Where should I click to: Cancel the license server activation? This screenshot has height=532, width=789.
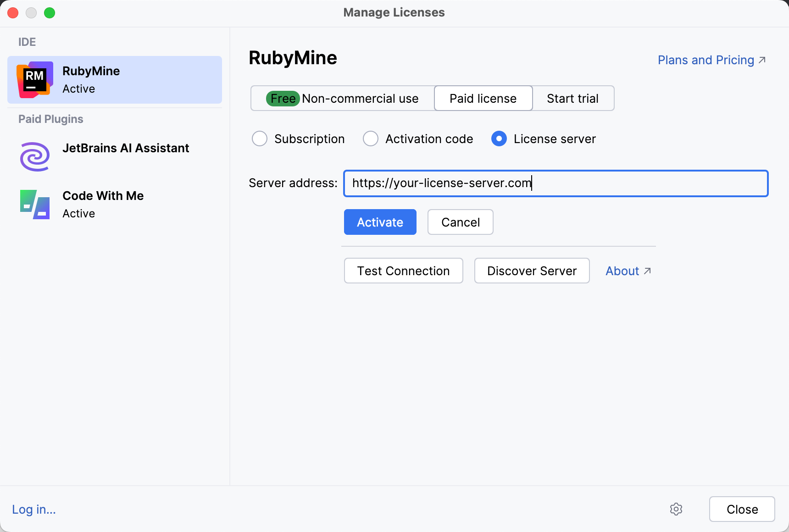(x=460, y=222)
